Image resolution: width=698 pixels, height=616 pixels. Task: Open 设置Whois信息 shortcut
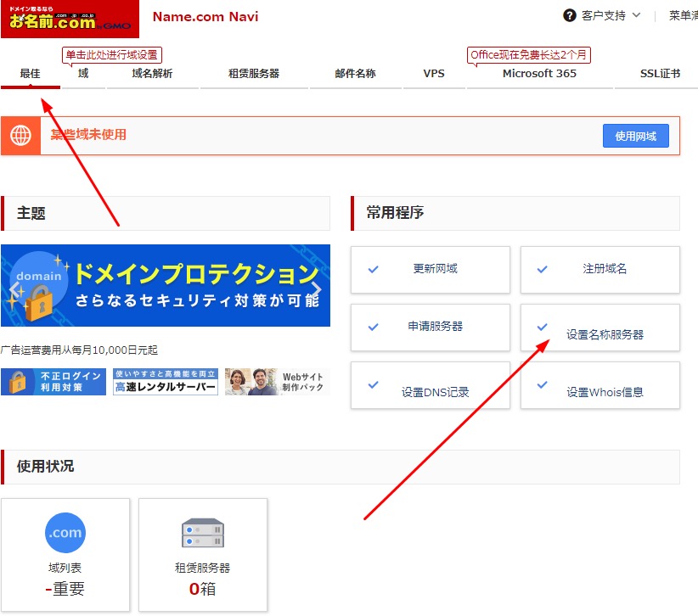click(x=600, y=387)
